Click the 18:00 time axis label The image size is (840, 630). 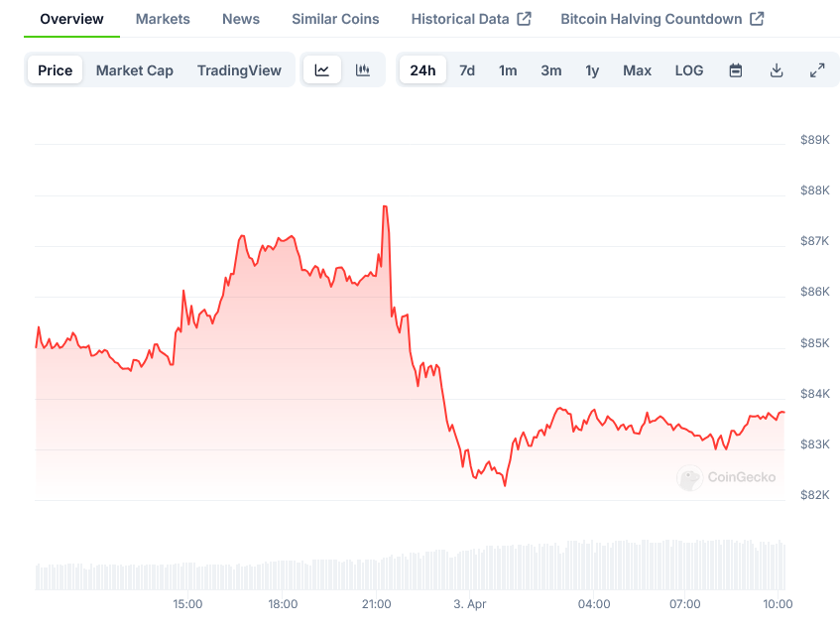[x=283, y=604]
